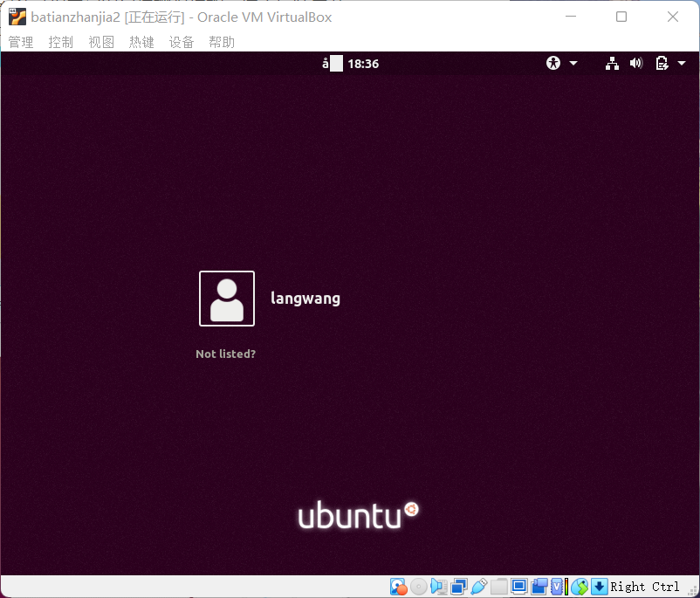Viewport: 700px width, 598px height.
Task: Close the VirtualBox window
Action: 673,17
